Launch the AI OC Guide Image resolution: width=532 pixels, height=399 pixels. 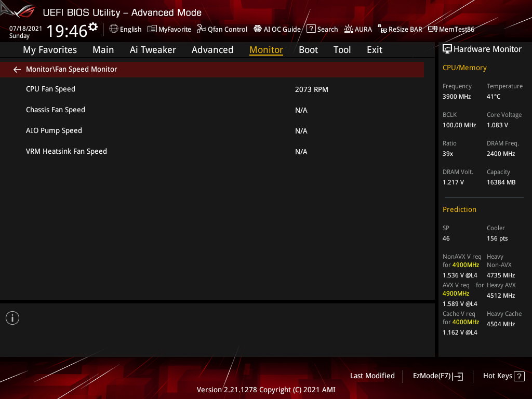tap(277, 29)
